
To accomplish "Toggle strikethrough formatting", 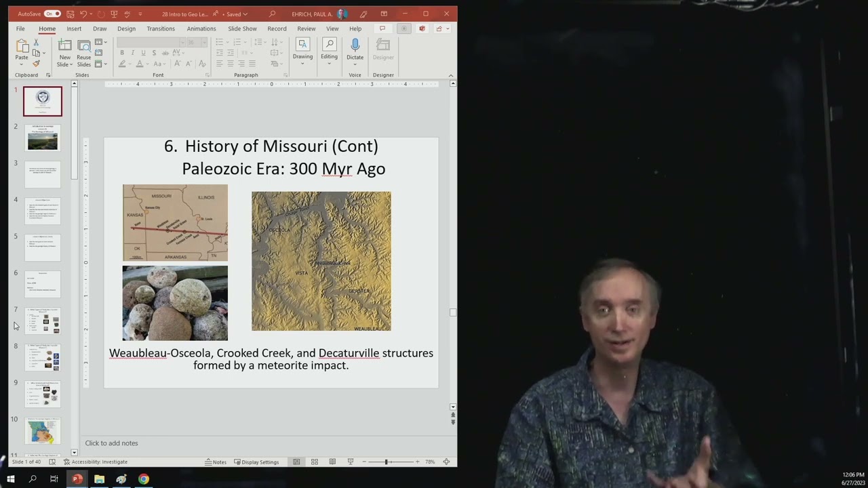I will click(164, 53).
